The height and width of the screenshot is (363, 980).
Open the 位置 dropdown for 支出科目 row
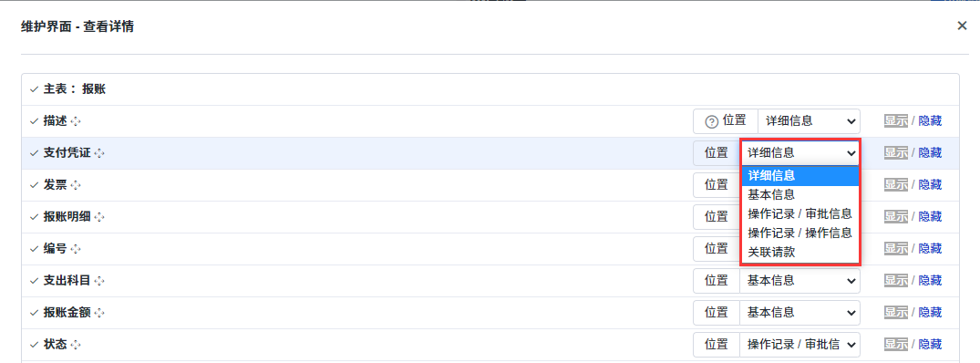[x=799, y=281]
